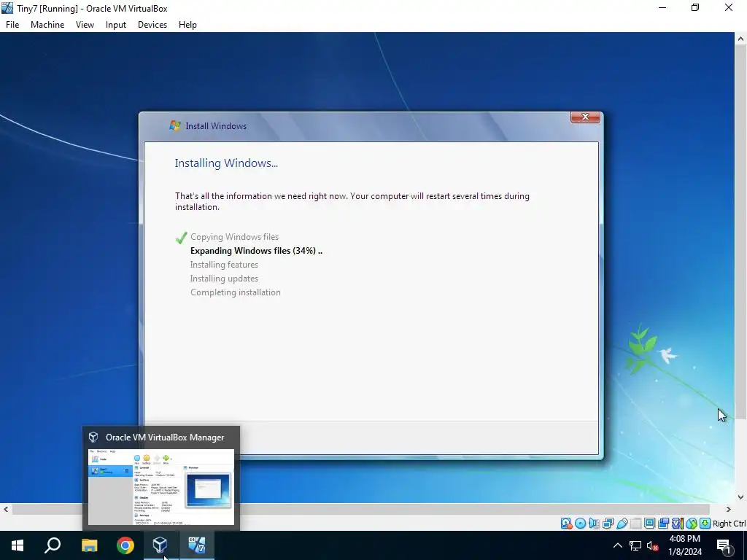Viewport: 747px width, 560px height.
Task: Launch Google Chrome from the taskbar
Action: point(125,545)
